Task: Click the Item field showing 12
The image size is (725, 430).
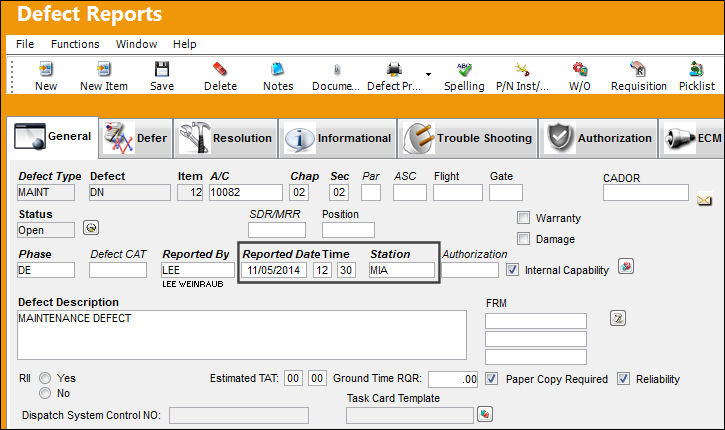Action: (x=190, y=192)
